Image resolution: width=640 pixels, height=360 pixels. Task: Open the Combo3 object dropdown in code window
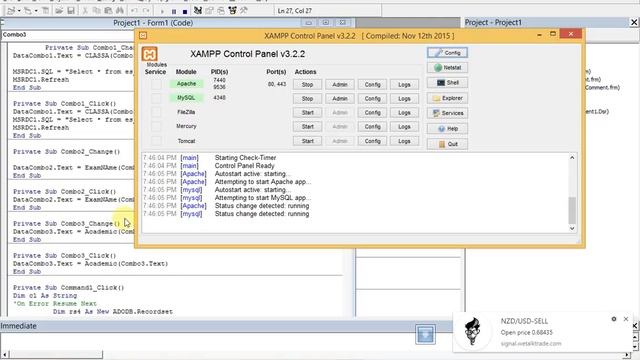68,35
